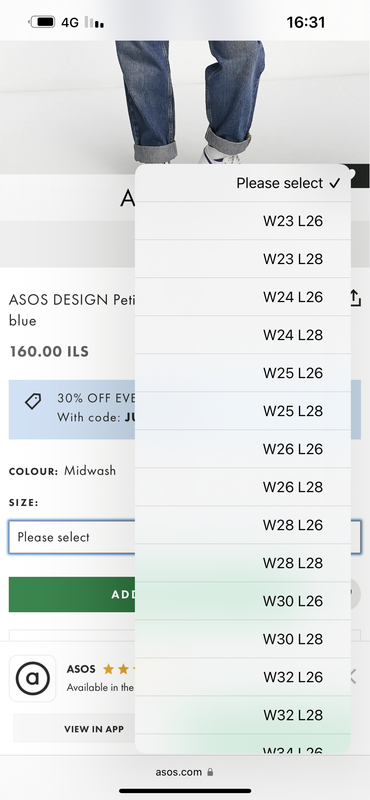Select W30 L26 size option

click(243, 601)
